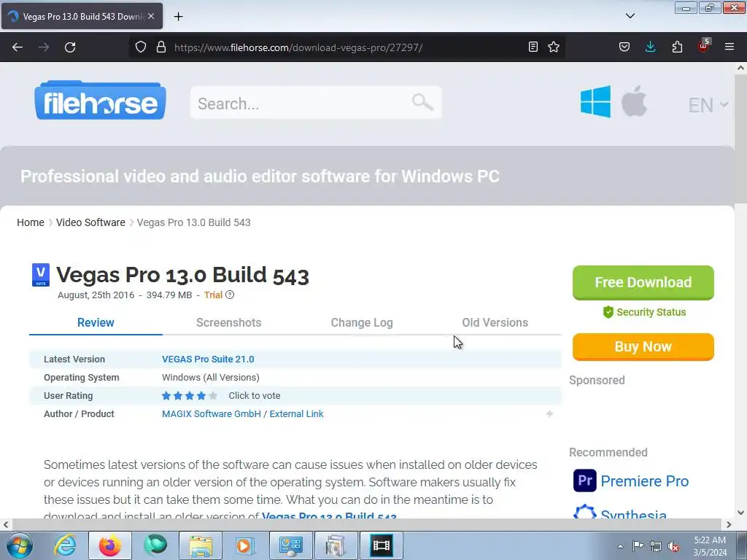Image resolution: width=747 pixels, height=560 pixels.
Task: Open Firefox hamburger application menu
Action: click(729, 47)
